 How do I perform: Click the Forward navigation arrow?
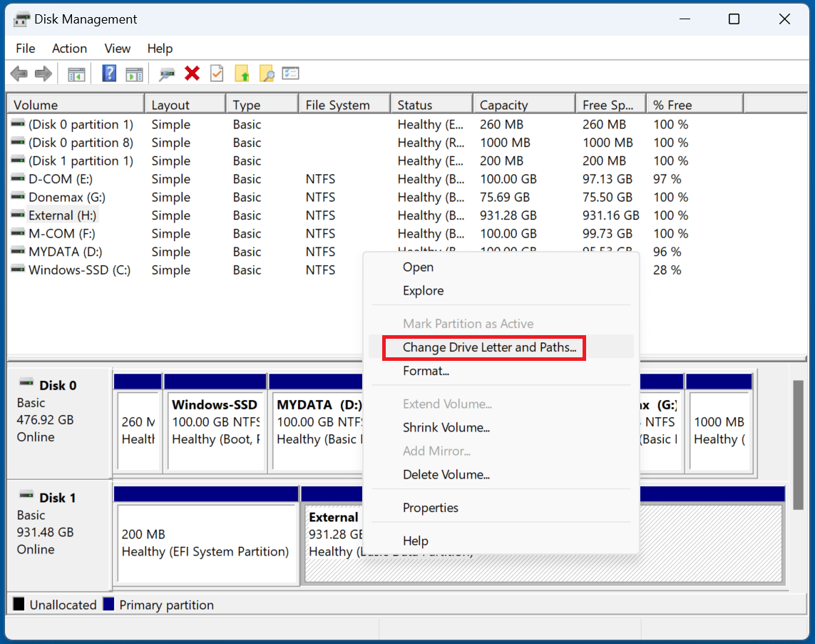[x=43, y=73]
